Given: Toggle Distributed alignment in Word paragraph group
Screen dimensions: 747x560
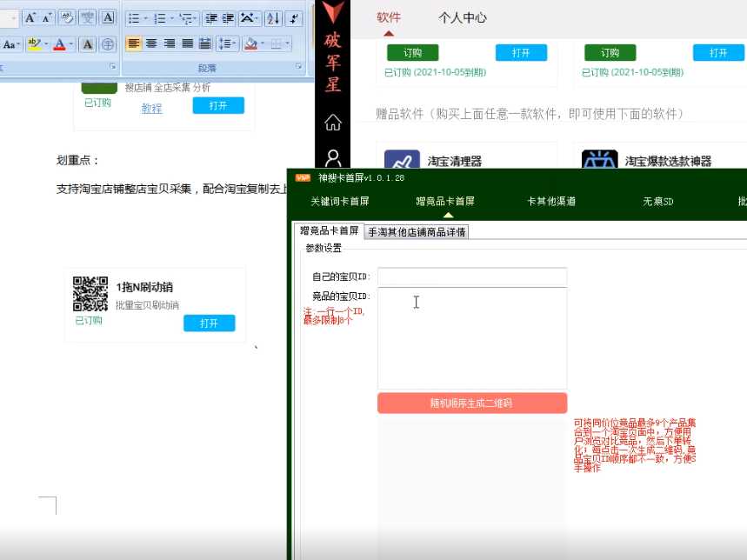Looking at the screenshot, I should pyautogui.click(x=205, y=43).
